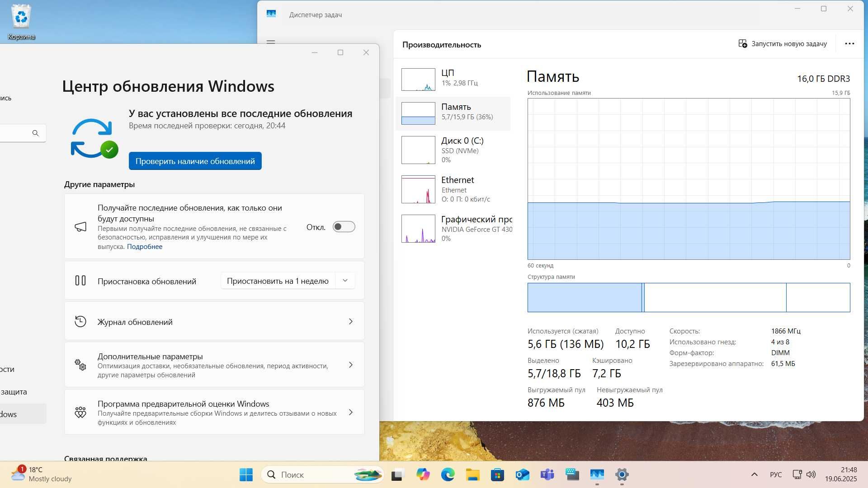Screen dimensions: 868x488
Task: Click the megaphone icon for latest updates
Action: click(x=80, y=227)
